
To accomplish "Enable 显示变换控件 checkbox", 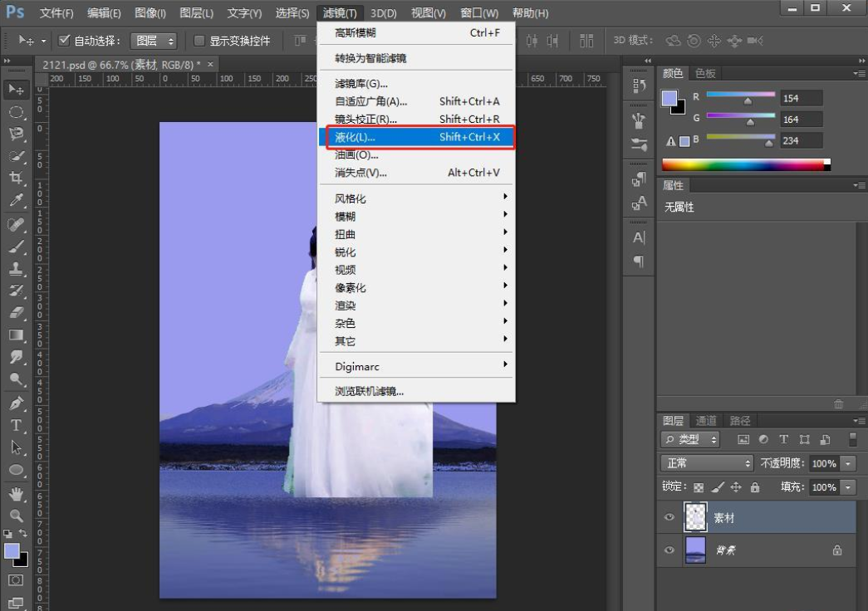I will 199,41.
